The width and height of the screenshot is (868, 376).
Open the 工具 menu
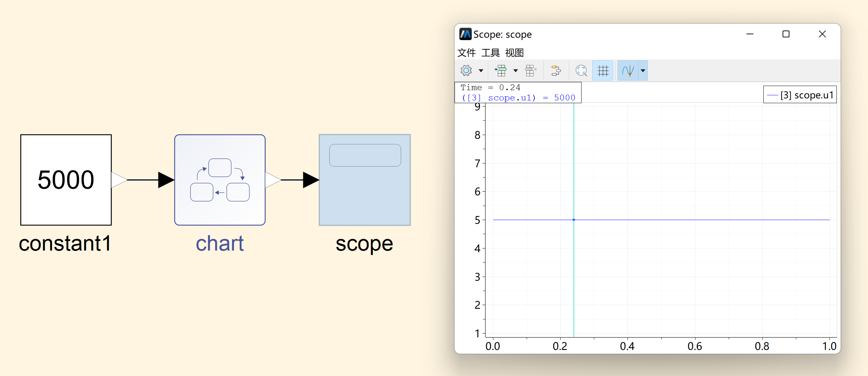click(x=491, y=53)
